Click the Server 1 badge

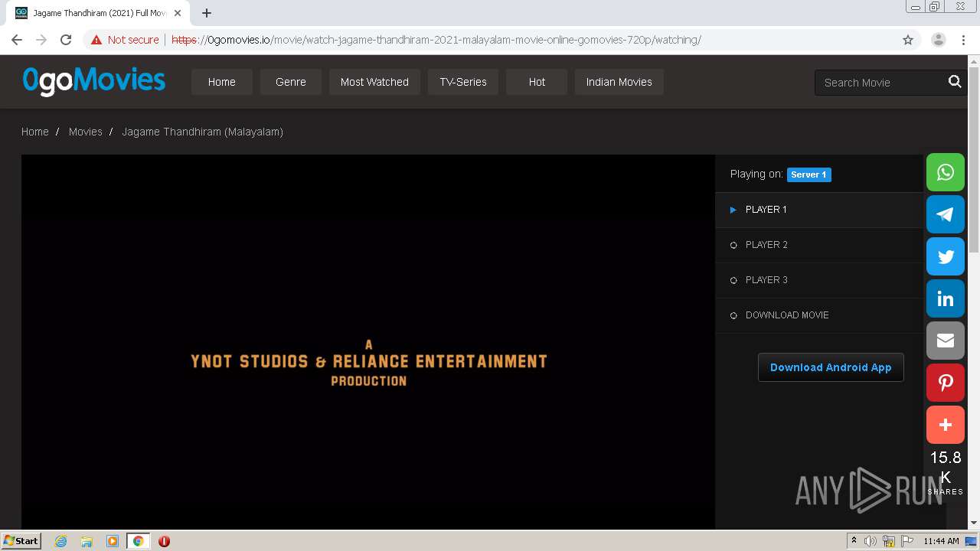(808, 174)
